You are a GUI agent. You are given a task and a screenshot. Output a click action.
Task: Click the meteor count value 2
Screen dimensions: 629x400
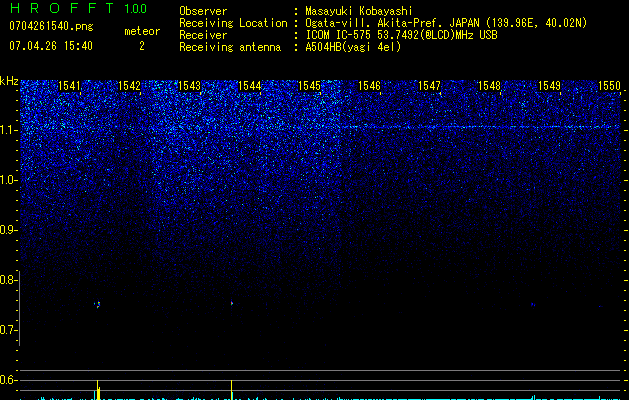[142, 47]
